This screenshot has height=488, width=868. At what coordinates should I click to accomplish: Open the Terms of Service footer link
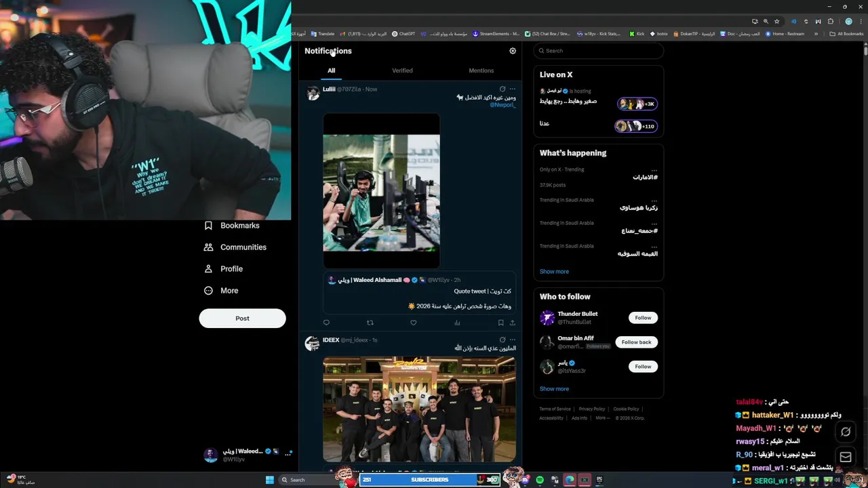555,409
